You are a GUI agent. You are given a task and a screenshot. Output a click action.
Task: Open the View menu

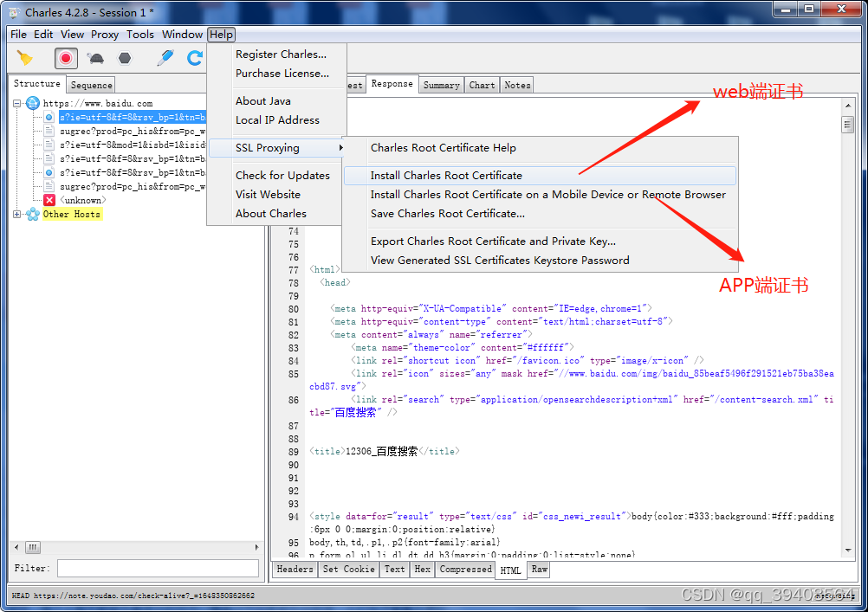pos(72,35)
